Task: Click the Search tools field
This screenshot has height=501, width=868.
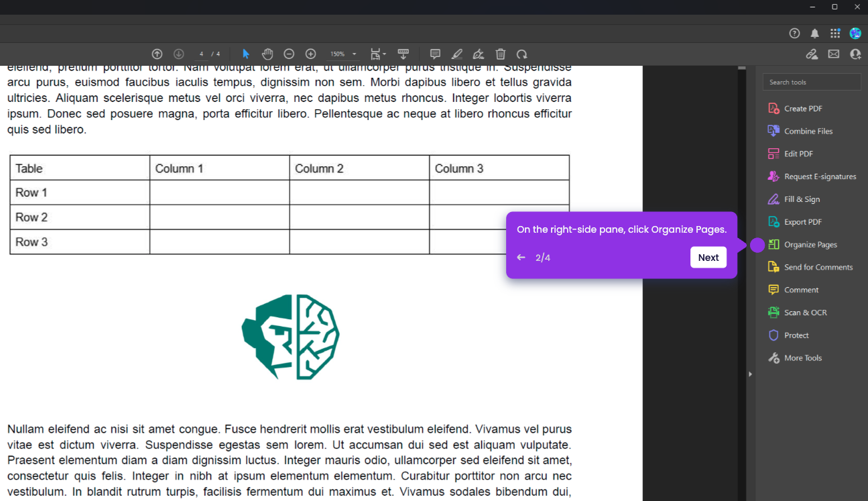Action: pos(812,82)
